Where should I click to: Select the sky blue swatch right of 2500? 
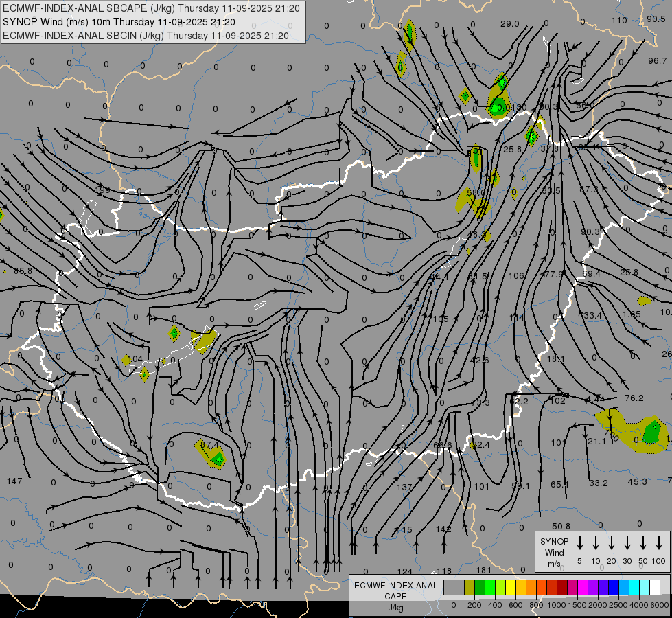(x=623, y=587)
